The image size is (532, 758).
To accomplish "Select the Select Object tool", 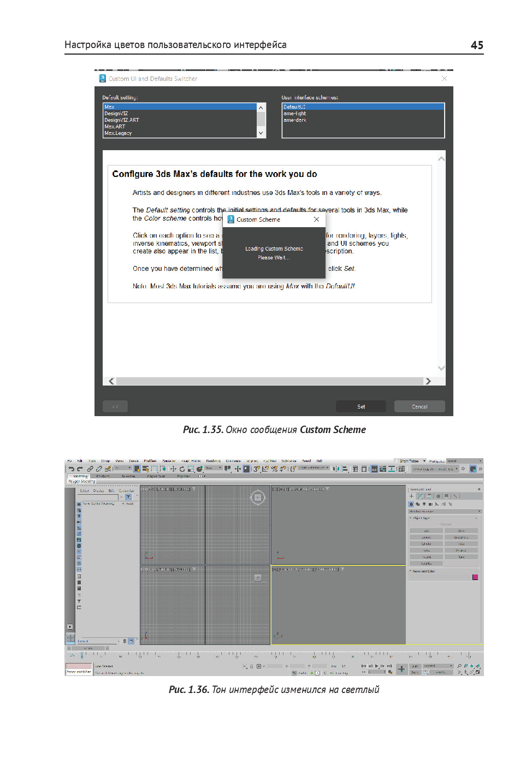I will tap(137, 469).
